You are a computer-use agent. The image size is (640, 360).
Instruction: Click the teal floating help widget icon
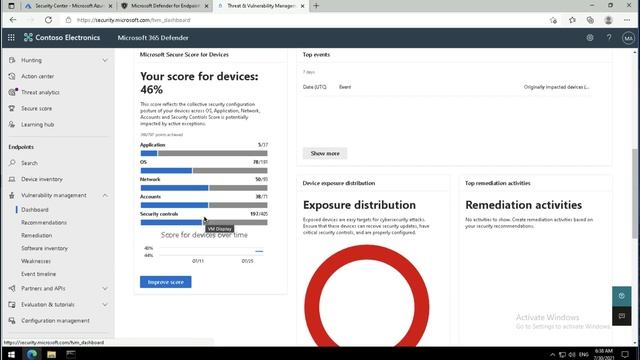(x=622, y=296)
